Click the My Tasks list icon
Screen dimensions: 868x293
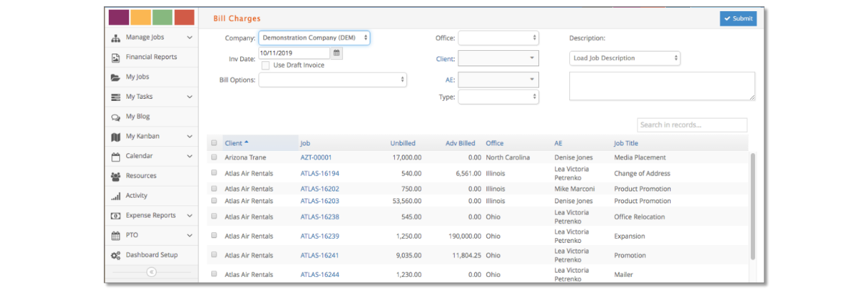point(116,97)
